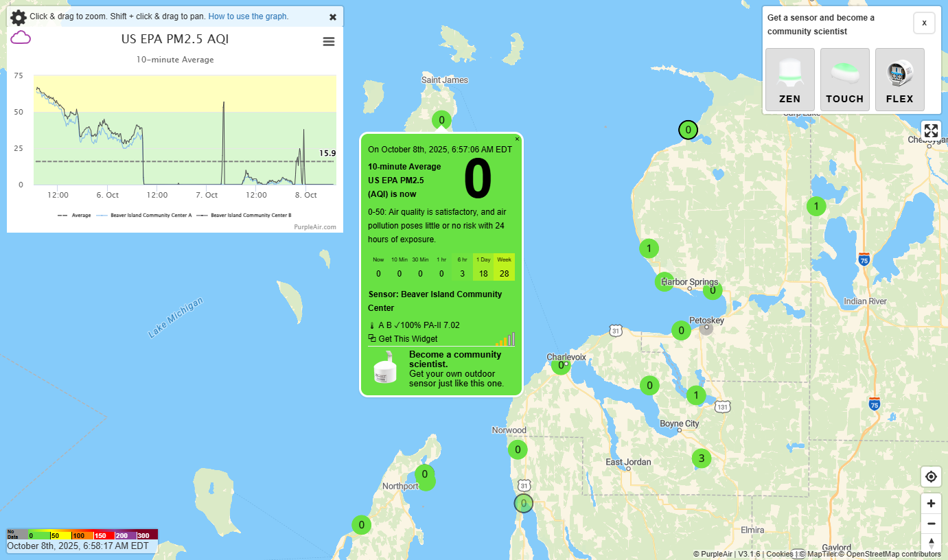The height and width of the screenshot is (560, 948).
Task: Dismiss the community scientist sensor panel
Action: [924, 23]
